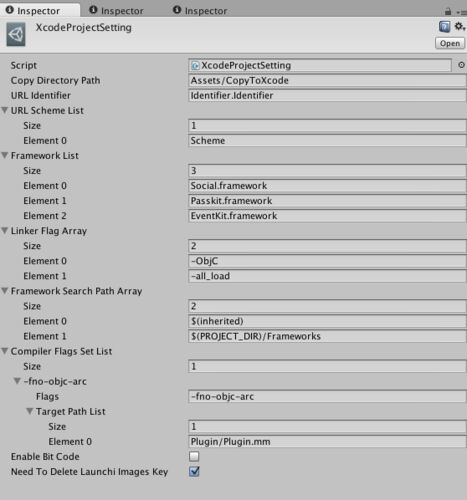This screenshot has height=500, width=467.
Task: Click Framework Search Path Array Size field
Action: click(327, 306)
